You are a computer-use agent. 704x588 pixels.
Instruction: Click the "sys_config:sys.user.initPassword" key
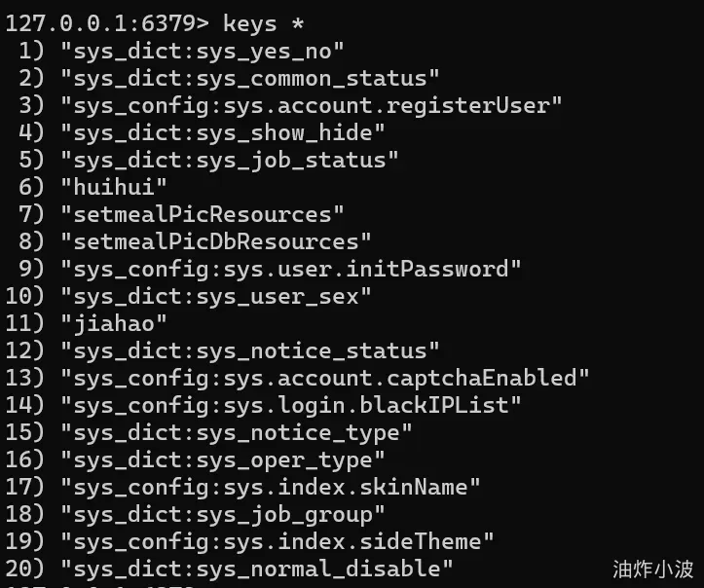point(291,268)
